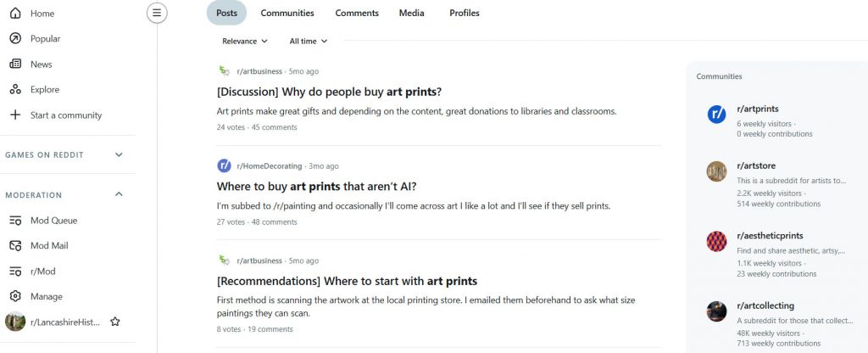Click the Home icon in sidebar
The height and width of the screenshot is (353, 868).
pos(15,14)
